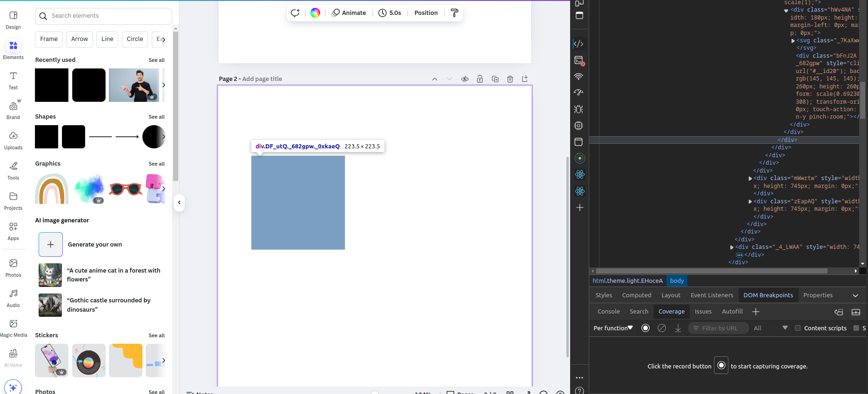The width and height of the screenshot is (868, 394).
Task: Open the Text sidebar panel
Action: tap(13, 80)
